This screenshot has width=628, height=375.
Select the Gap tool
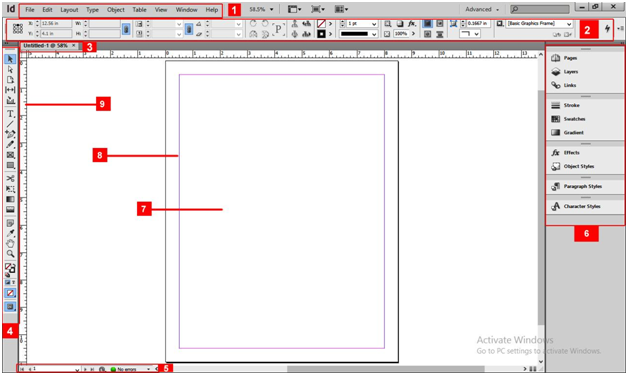[10, 90]
